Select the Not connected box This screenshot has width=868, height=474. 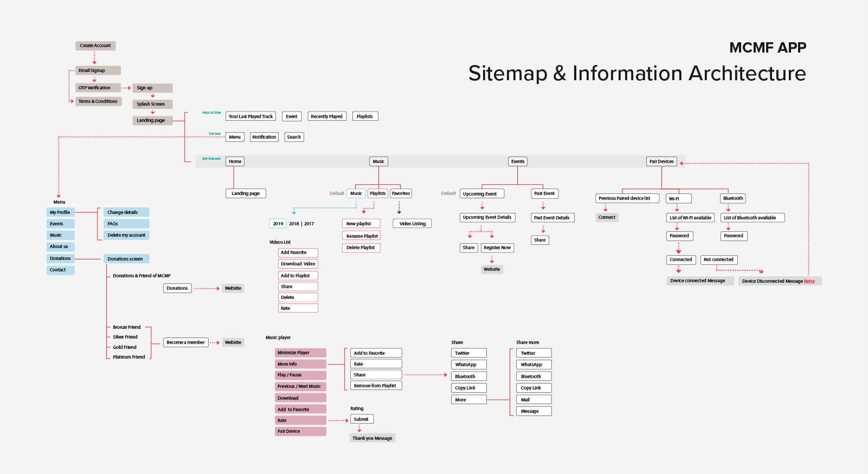719,259
